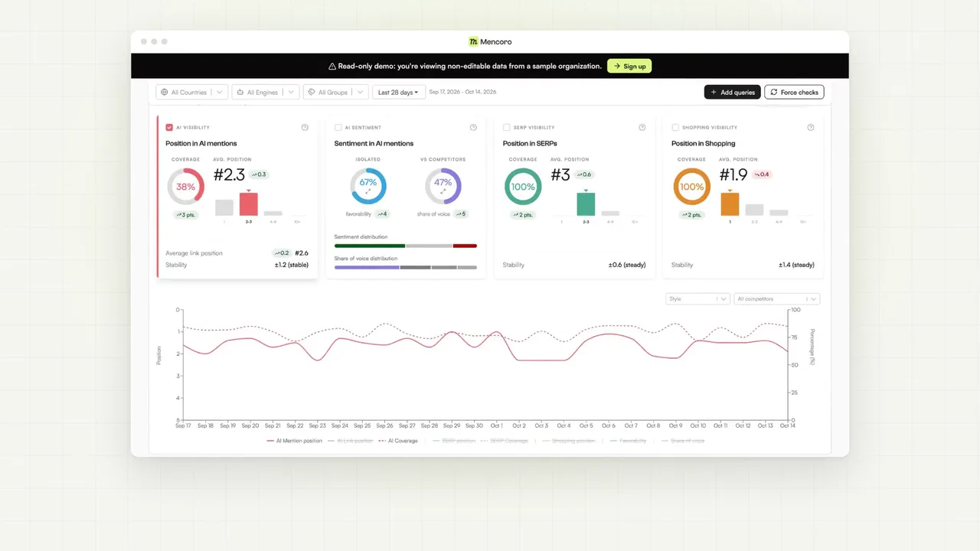Open help icon on AI Visibility card
980x551 pixels.
coord(305,128)
